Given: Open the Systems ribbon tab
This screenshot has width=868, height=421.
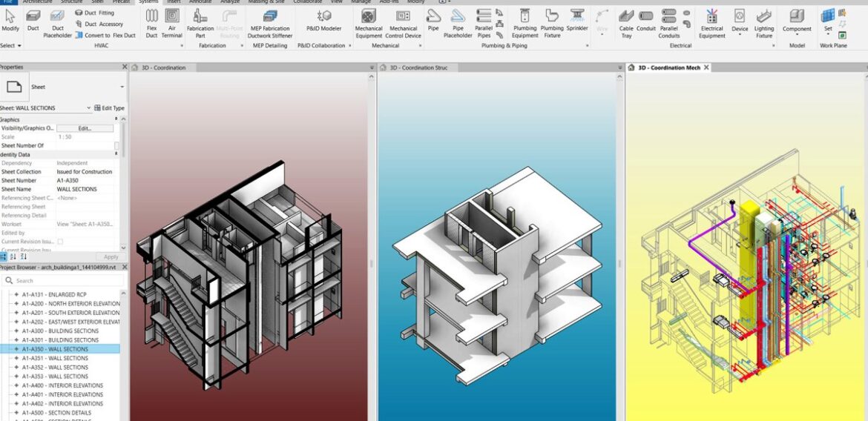Looking at the screenshot, I should pos(148,1).
